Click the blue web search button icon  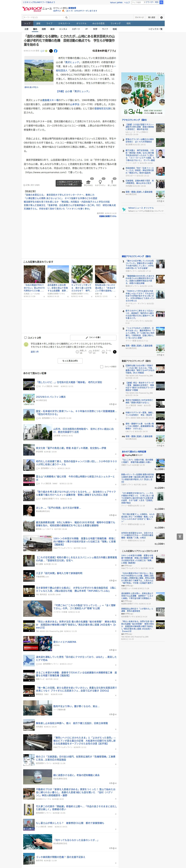coord(161,2)
